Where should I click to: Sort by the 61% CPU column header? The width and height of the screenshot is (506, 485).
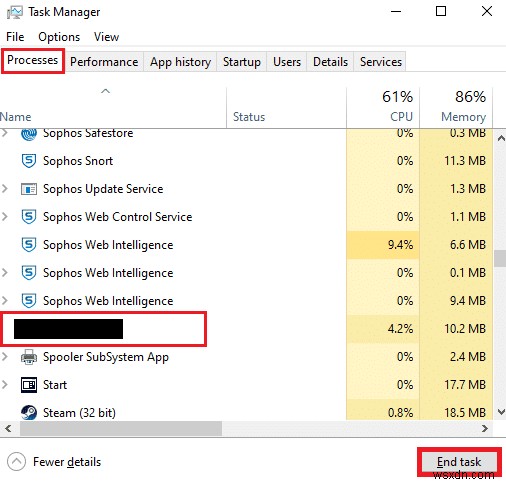[383, 108]
